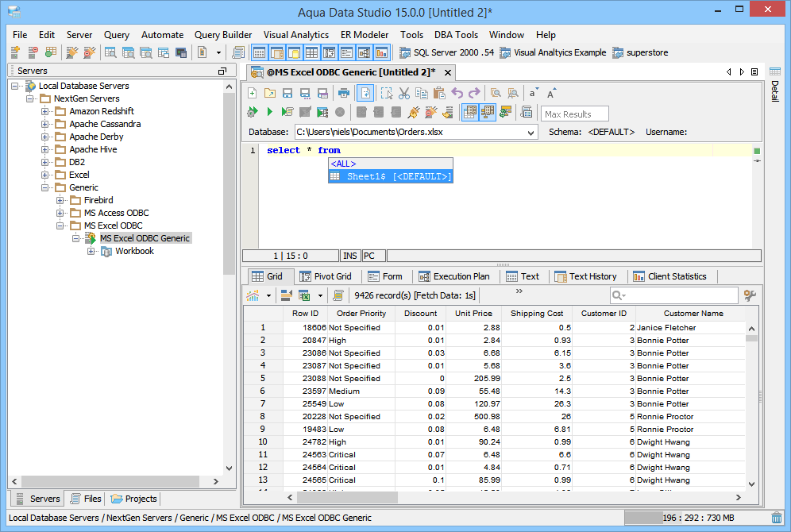The width and height of the screenshot is (791, 532).
Task: Toggle the first highlighted panel view button
Action: click(x=259, y=52)
